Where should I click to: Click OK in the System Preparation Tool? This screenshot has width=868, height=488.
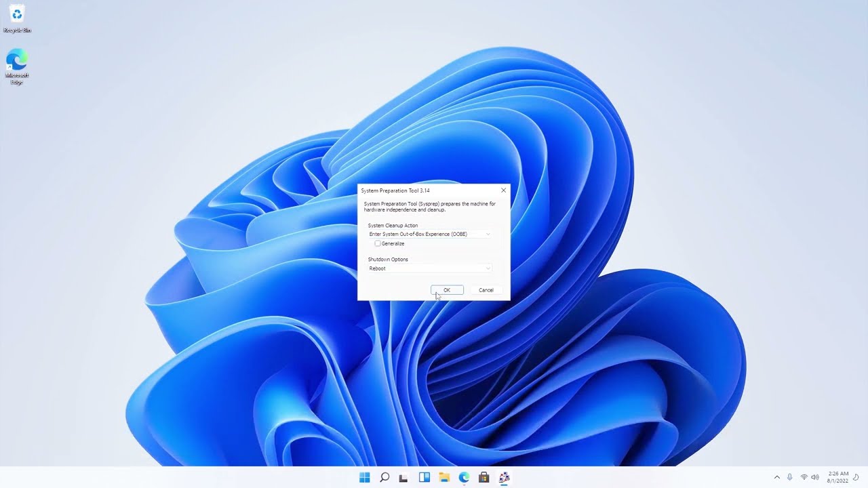[447, 290]
